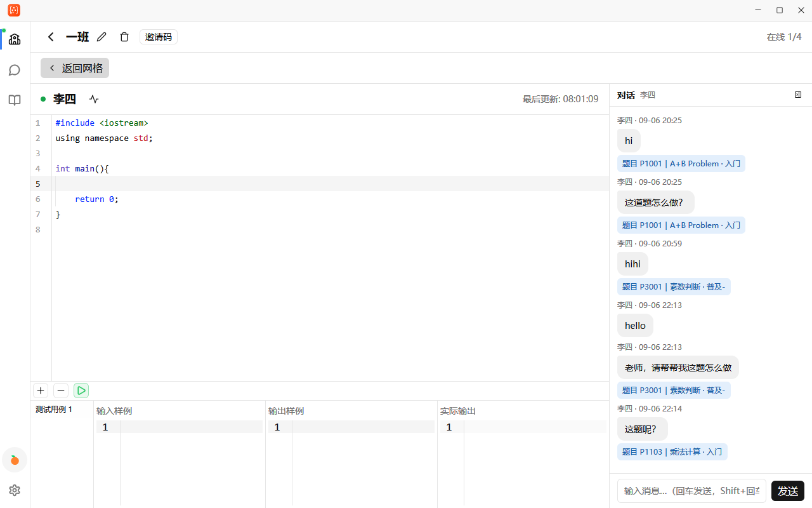Click the 李四 student name heading
This screenshot has width=812, height=508.
coord(65,99)
